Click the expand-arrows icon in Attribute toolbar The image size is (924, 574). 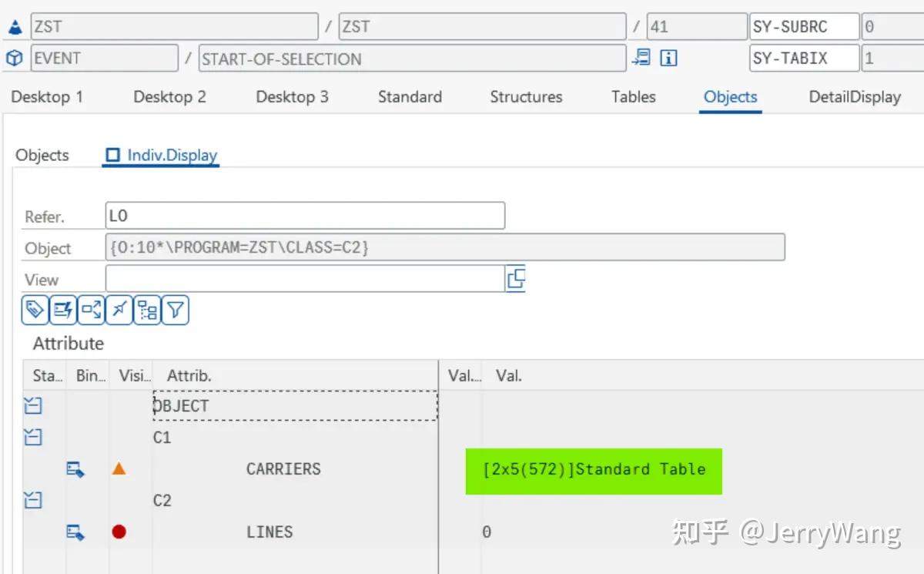tap(90, 310)
